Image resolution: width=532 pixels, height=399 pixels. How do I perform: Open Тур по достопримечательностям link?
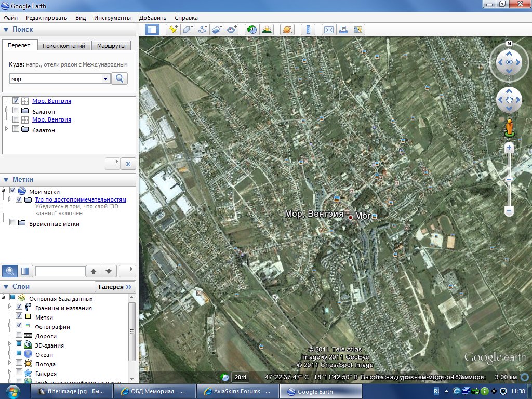81,199
